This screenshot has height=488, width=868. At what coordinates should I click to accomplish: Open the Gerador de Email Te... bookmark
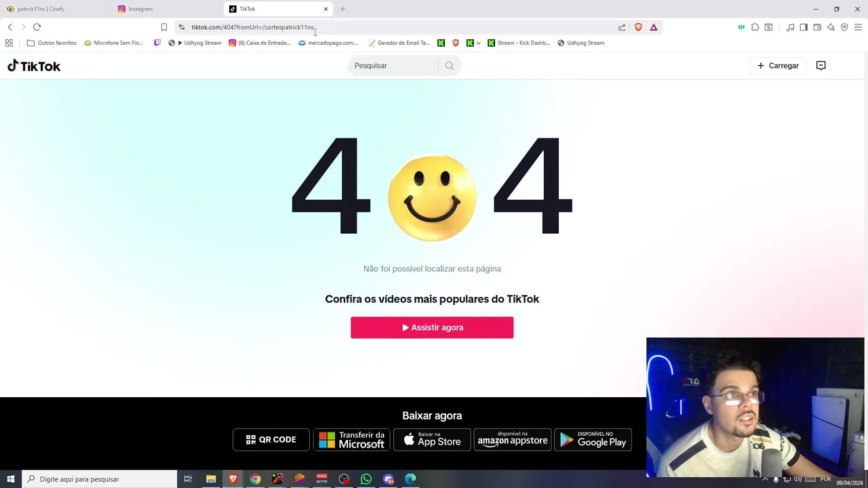399,43
